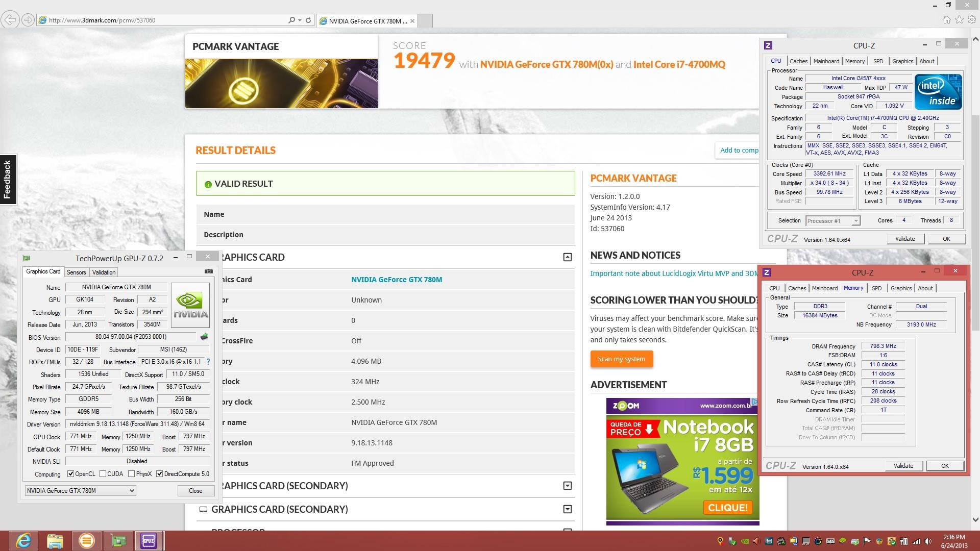Toggle the CUDA checkbox

pyautogui.click(x=103, y=474)
